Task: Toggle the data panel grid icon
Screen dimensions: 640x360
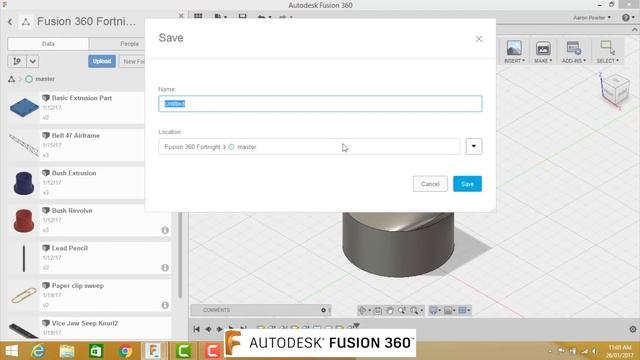Action: click(x=198, y=16)
